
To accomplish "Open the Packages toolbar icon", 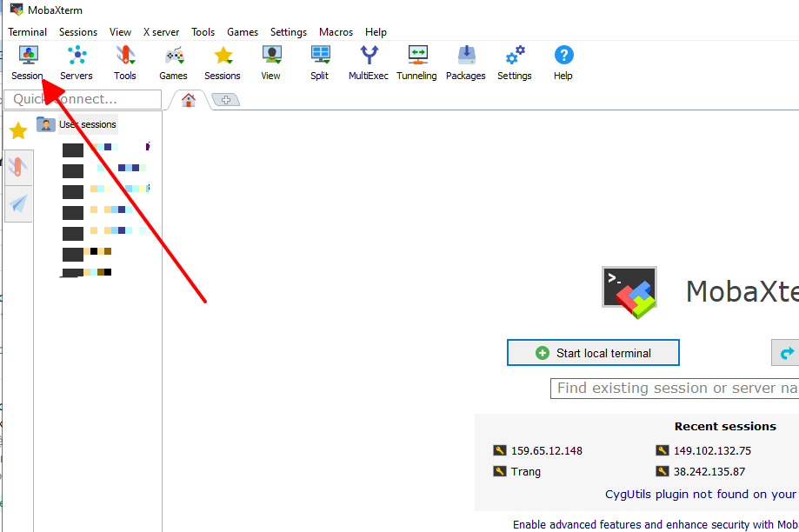I will [466, 63].
